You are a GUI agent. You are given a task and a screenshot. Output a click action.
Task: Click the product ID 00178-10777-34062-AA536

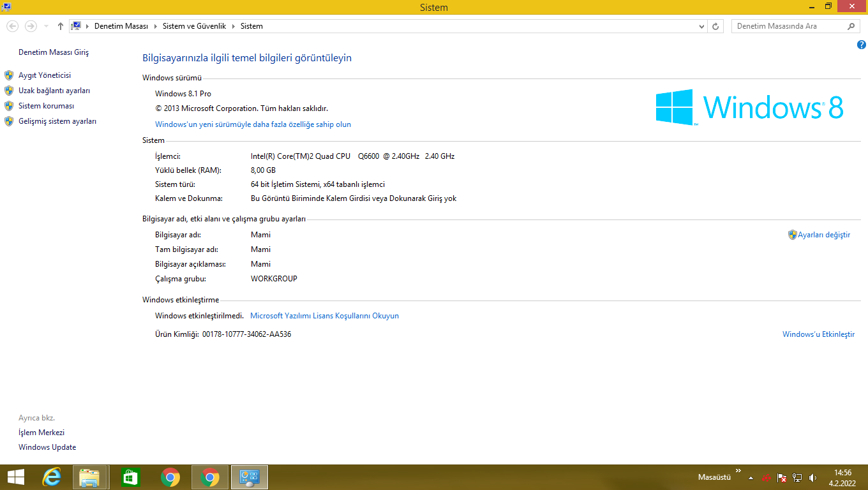pos(246,334)
